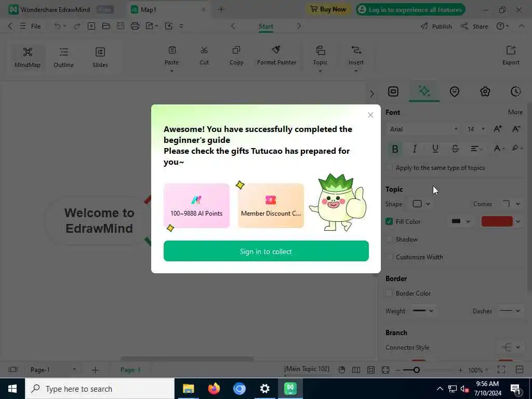Print the current map
This screenshot has width=532, height=399.
135,26
